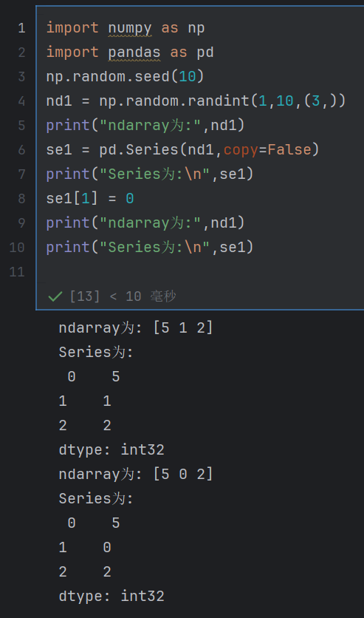The image size is (364, 618).
Task: Click line number 8 in gutter
Action: [x=21, y=199]
